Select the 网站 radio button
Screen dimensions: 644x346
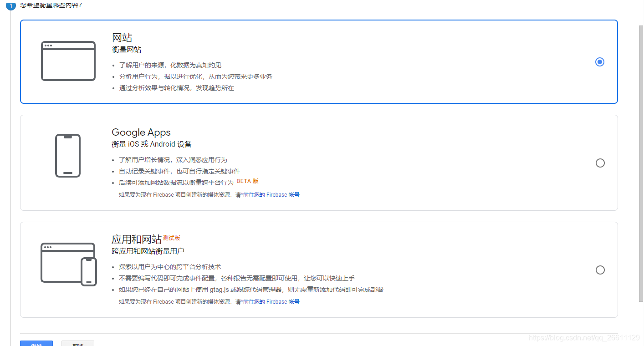pyautogui.click(x=600, y=62)
